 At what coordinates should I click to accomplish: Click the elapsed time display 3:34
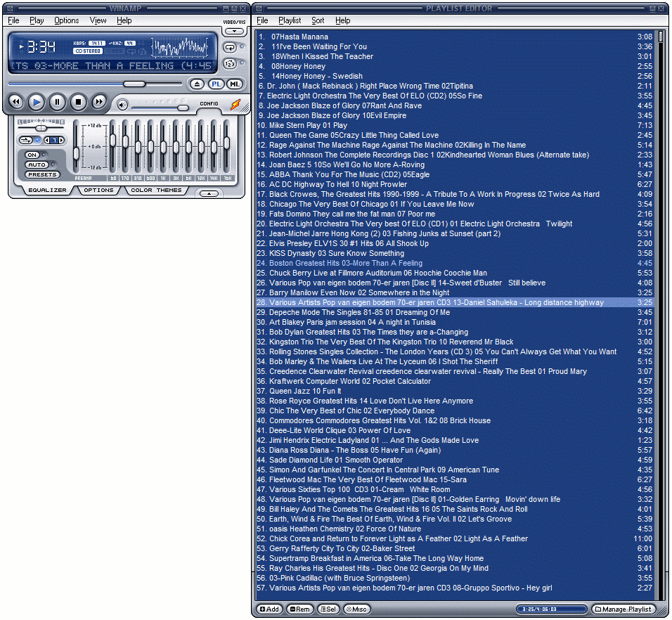41,46
